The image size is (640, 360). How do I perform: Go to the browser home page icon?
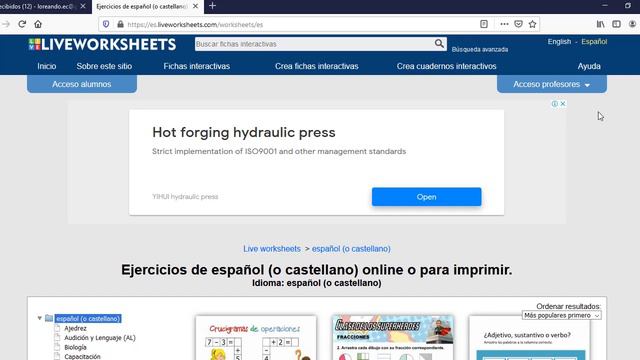38,24
